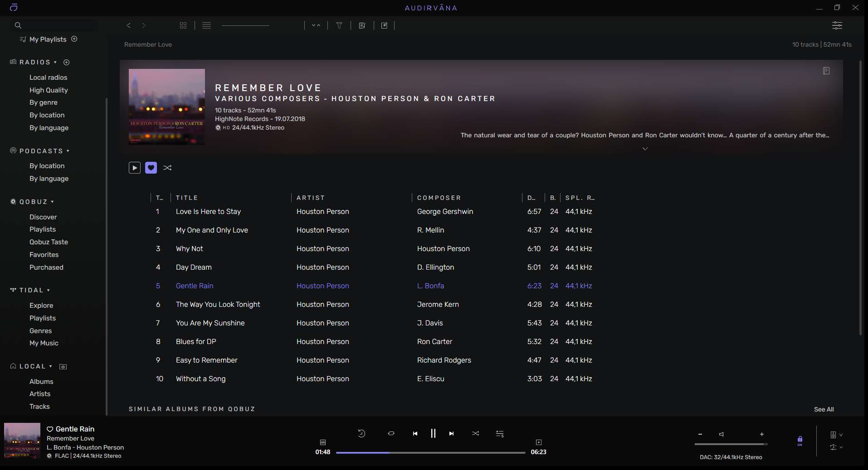Open Local Albums
The width and height of the screenshot is (868, 470).
(41, 382)
